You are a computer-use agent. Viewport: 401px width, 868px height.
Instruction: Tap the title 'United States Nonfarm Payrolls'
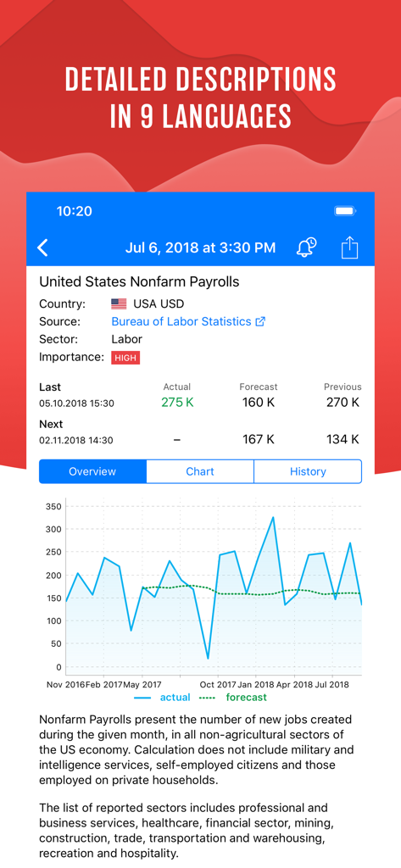pyautogui.click(x=139, y=281)
